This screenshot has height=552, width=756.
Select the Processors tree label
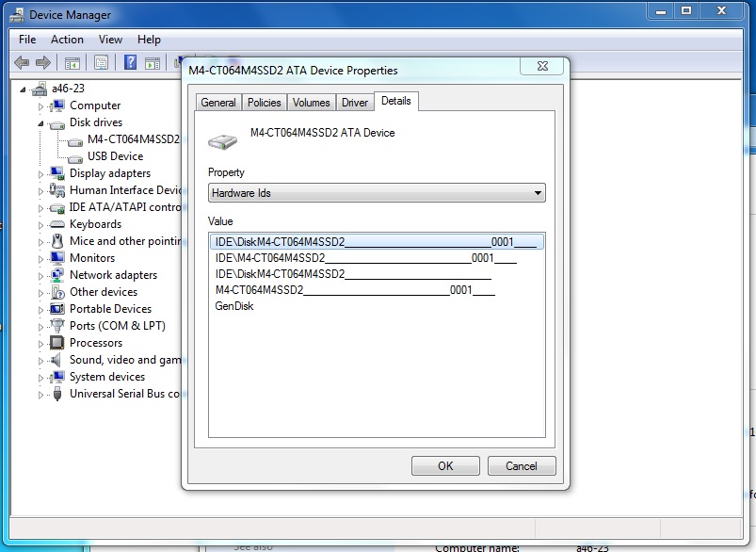[96, 343]
